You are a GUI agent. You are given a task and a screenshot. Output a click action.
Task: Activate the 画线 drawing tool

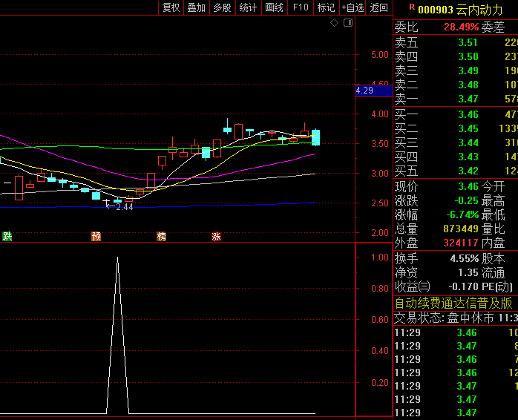pos(274,7)
